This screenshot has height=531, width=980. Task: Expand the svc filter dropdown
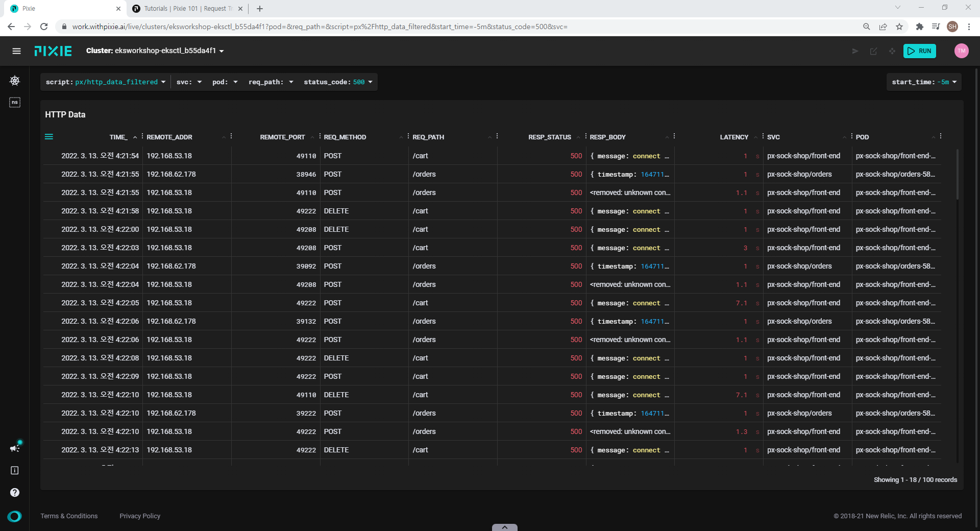(x=189, y=82)
